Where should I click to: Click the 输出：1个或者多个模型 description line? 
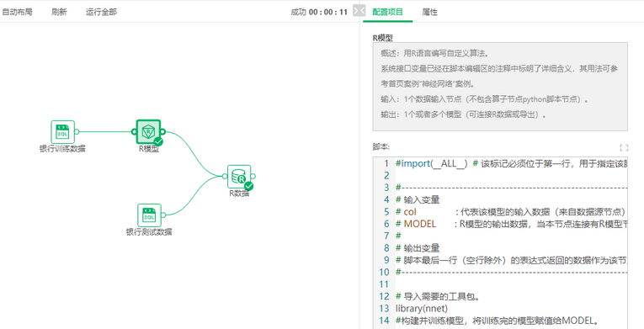tap(464, 115)
